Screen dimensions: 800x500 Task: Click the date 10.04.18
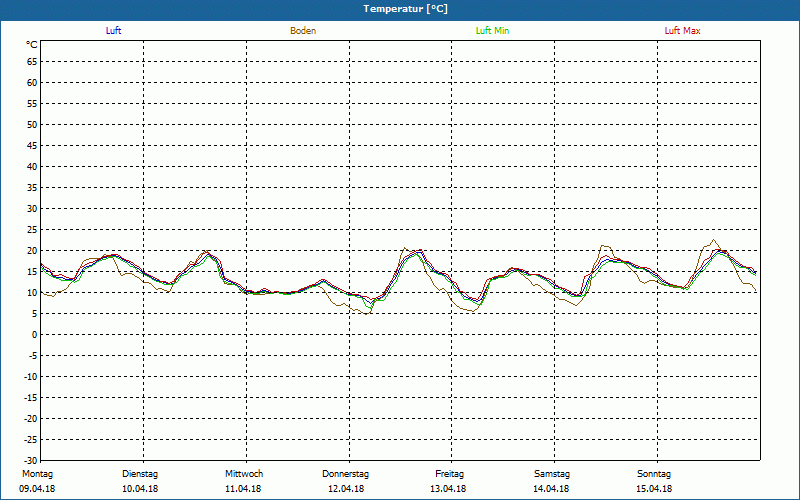[x=140, y=489]
